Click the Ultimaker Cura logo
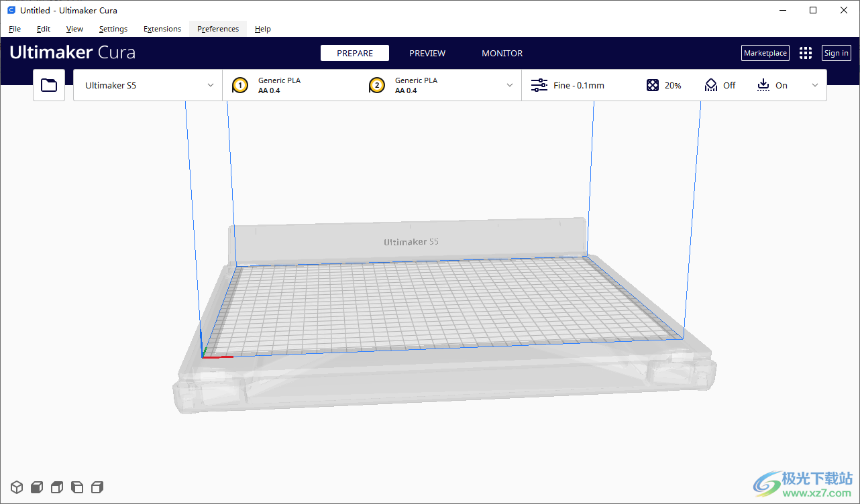The image size is (860, 504). pos(72,52)
